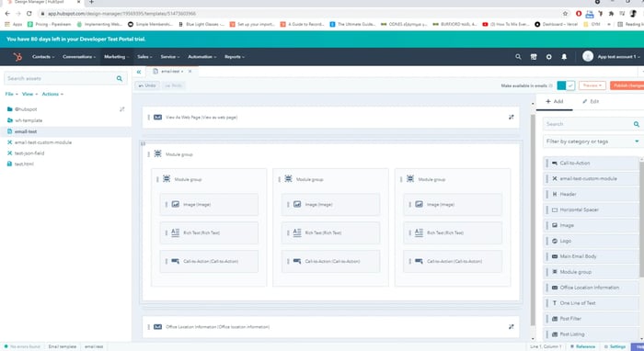Bookmark page with star icon
644x351 pixels.
(565, 14)
